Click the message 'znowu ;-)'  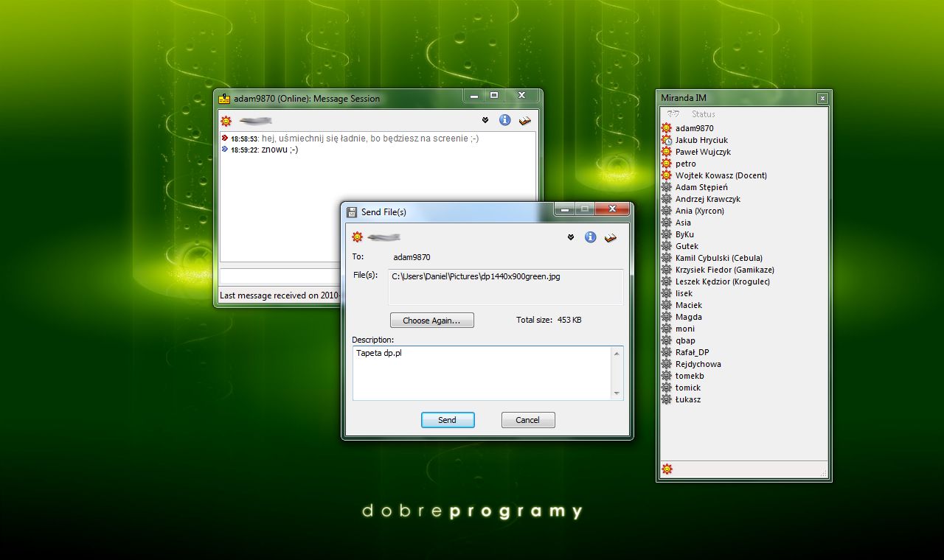280,150
